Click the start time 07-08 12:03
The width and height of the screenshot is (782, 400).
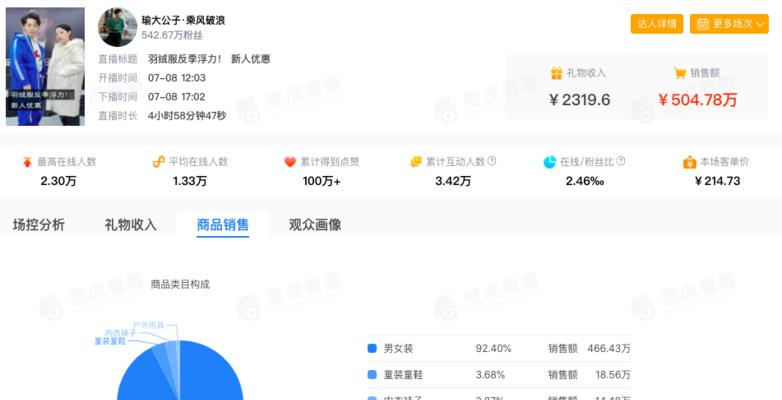click(177, 78)
